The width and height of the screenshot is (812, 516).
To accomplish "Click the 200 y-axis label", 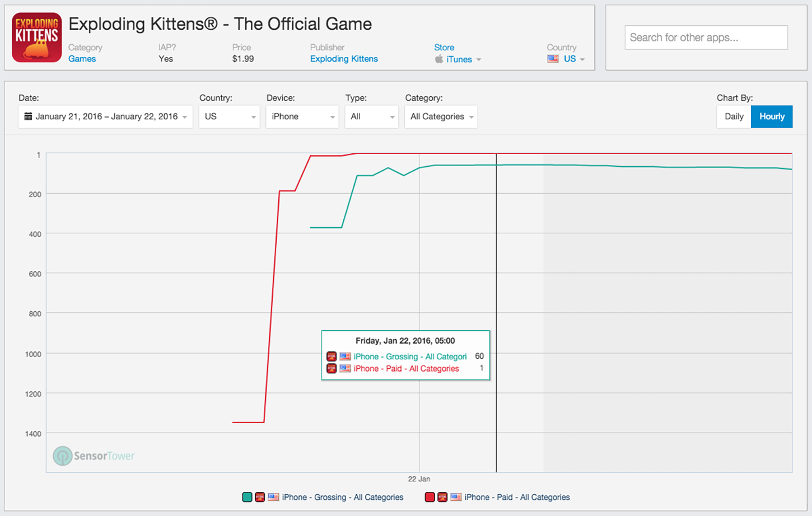I will click(35, 194).
